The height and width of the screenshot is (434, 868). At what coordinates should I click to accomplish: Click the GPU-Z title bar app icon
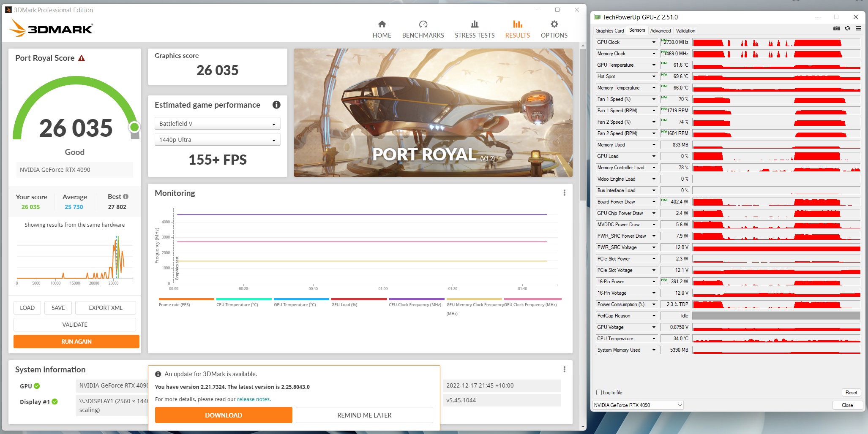pyautogui.click(x=597, y=17)
